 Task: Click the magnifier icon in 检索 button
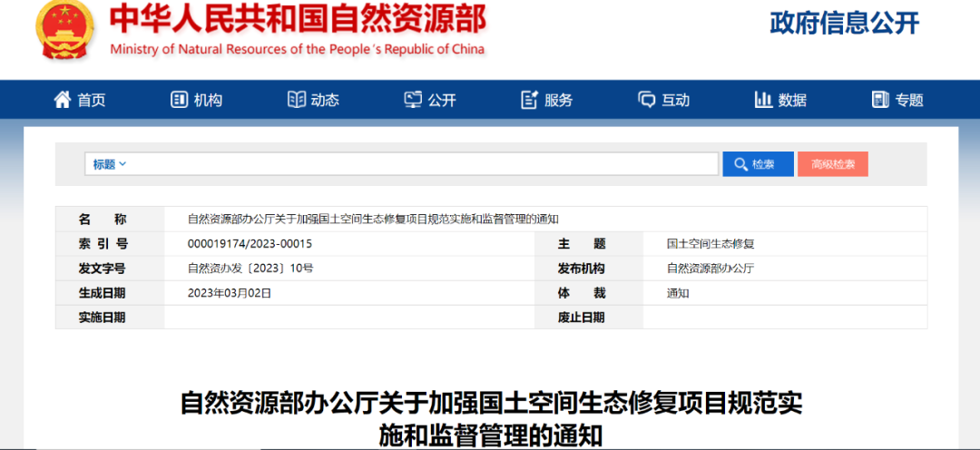pos(740,164)
